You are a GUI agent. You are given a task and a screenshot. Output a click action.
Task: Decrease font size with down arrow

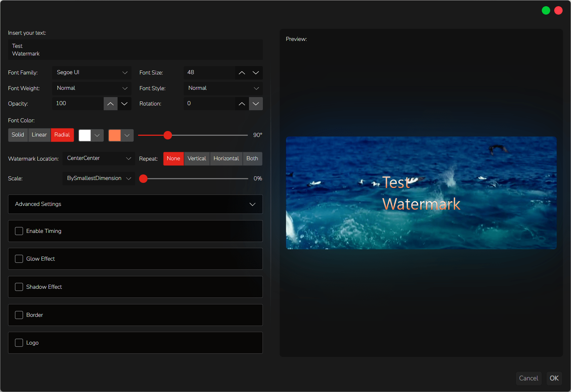(256, 73)
